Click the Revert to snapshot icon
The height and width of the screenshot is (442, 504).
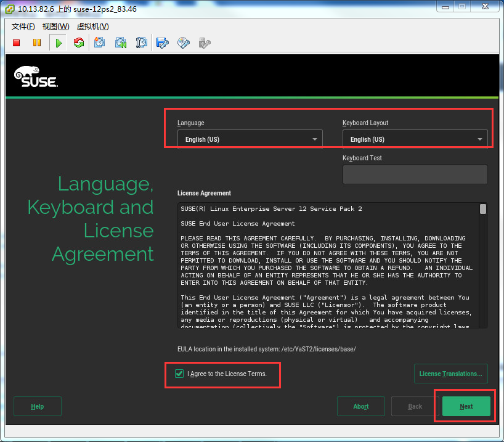coord(121,43)
